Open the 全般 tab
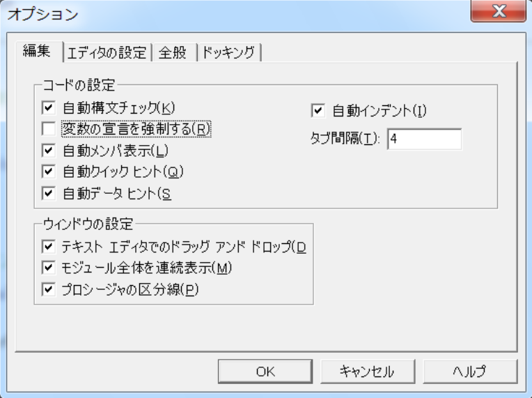Image resolution: width=532 pixels, height=398 pixels. point(173,52)
